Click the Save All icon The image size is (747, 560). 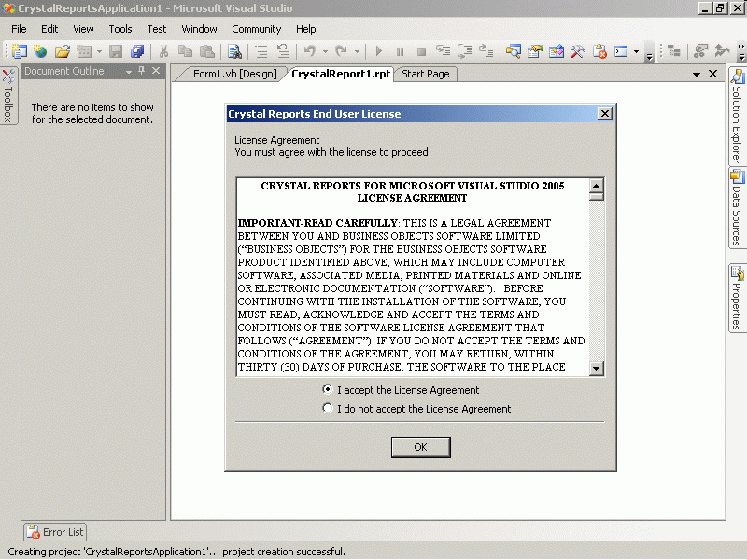137,51
